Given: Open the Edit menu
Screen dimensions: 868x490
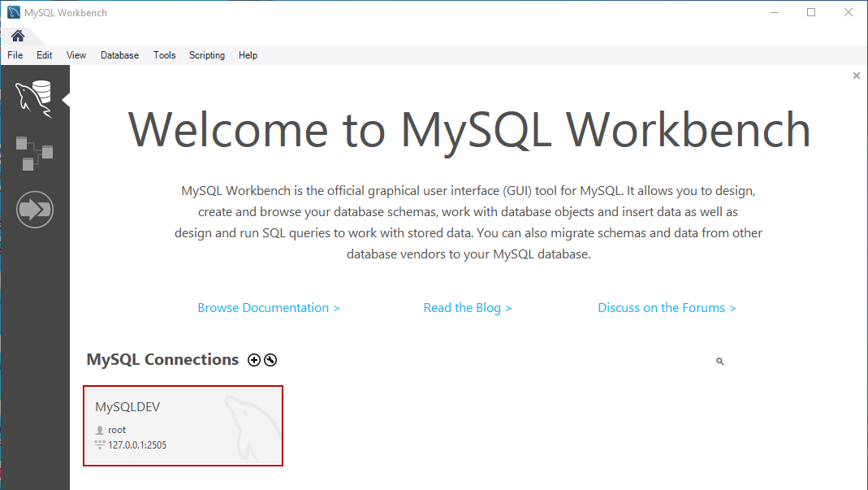Looking at the screenshot, I should pos(44,55).
